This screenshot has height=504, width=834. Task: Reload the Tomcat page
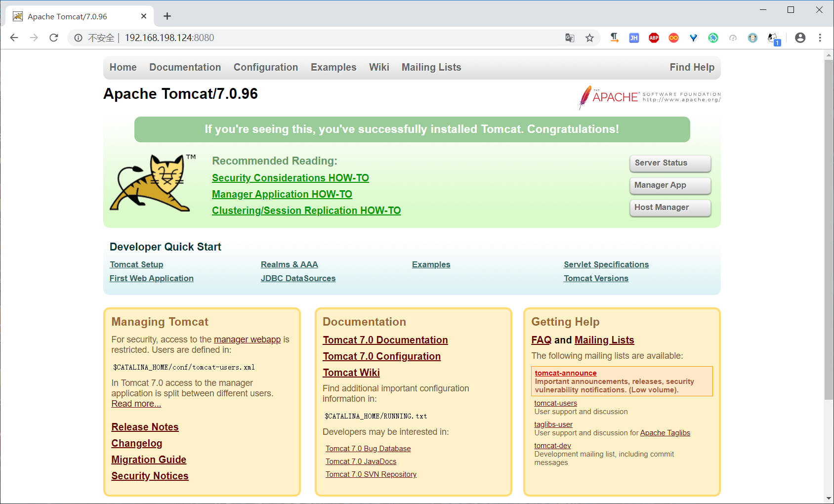(54, 38)
